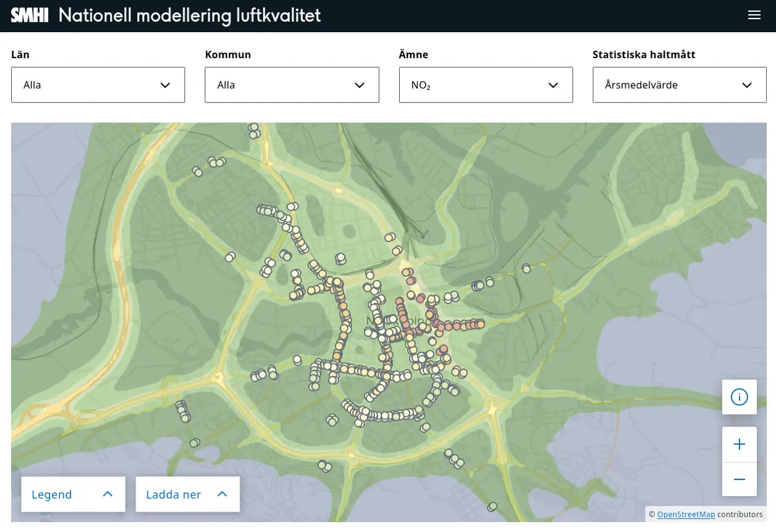
Task: Open the OpenStreetMap attribution link
Action: pos(686,514)
